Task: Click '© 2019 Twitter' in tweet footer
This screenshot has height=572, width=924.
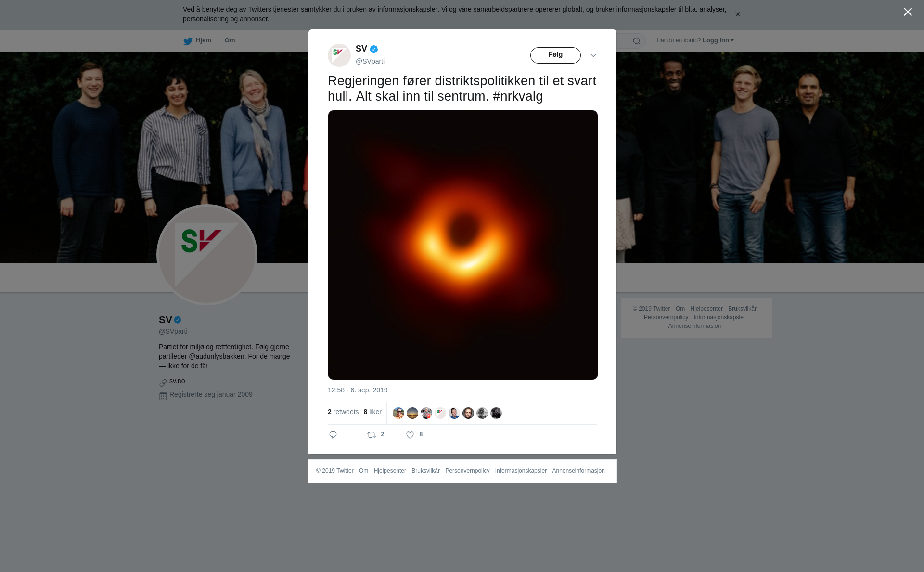Action: [335, 471]
